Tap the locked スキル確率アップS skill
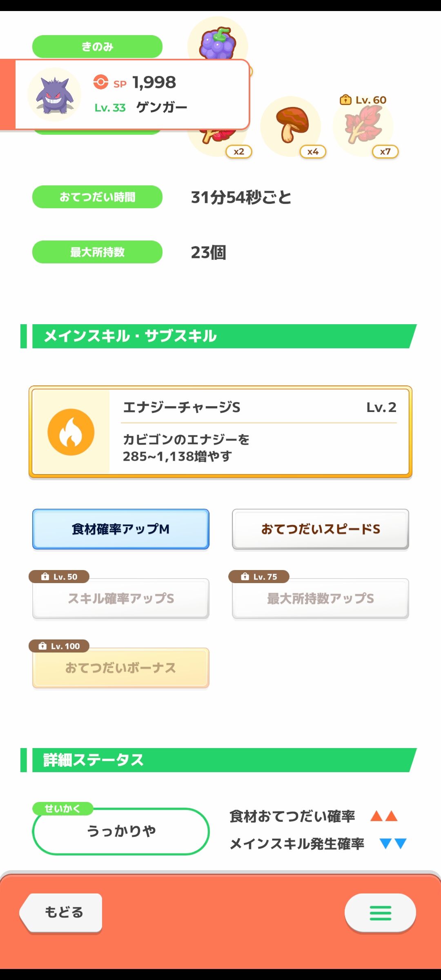The height and width of the screenshot is (980, 441). tap(121, 598)
